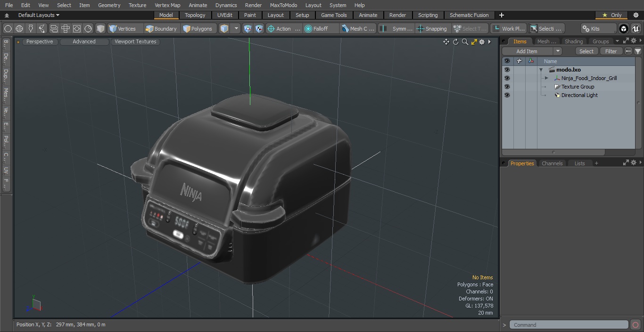Maximize viewport with orange expand icon
This screenshot has width=644, height=332.
[x=474, y=42]
